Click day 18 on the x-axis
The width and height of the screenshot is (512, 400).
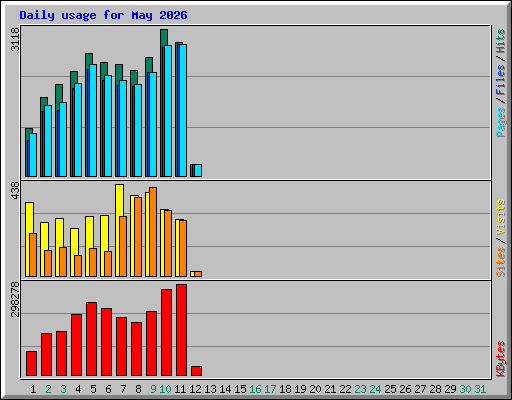point(285,389)
